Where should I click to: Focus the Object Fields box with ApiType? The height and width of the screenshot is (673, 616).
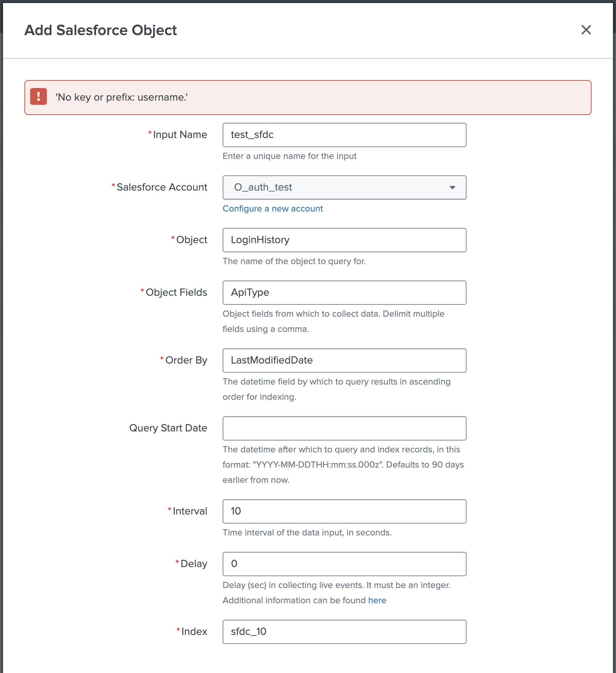click(344, 292)
